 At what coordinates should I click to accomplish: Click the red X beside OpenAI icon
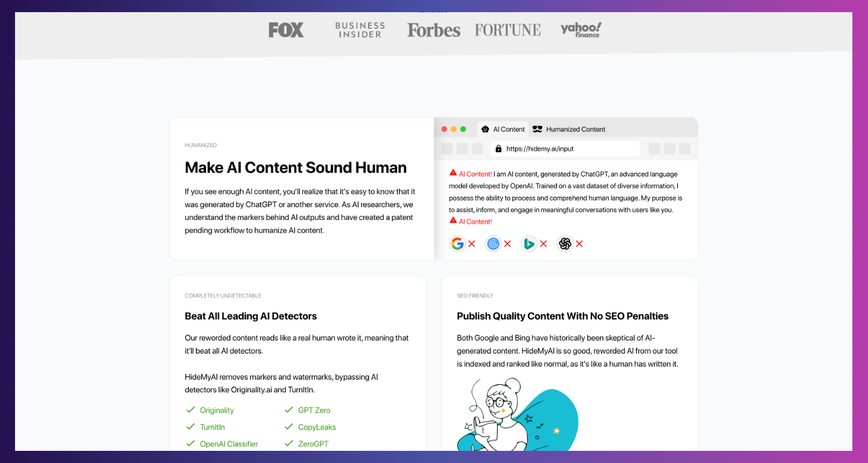[579, 244]
